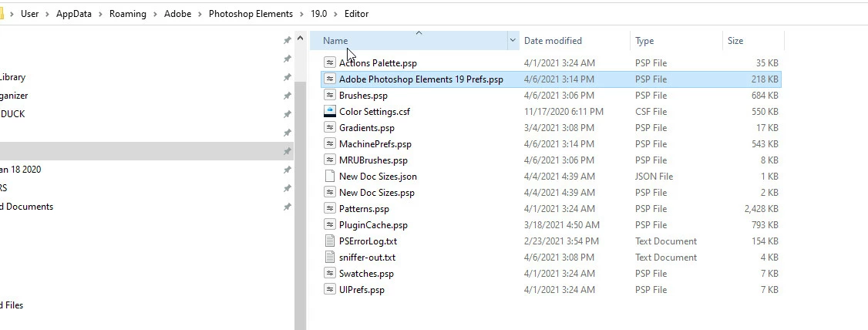868x330 pixels.
Task: Select the DUCK item in sidebar
Action: pos(12,113)
